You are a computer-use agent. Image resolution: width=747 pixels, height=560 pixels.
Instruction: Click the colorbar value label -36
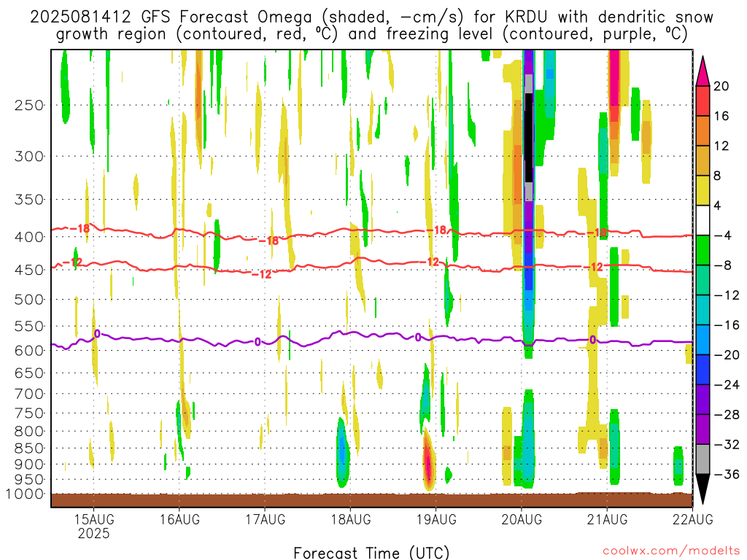pos(727,474)
